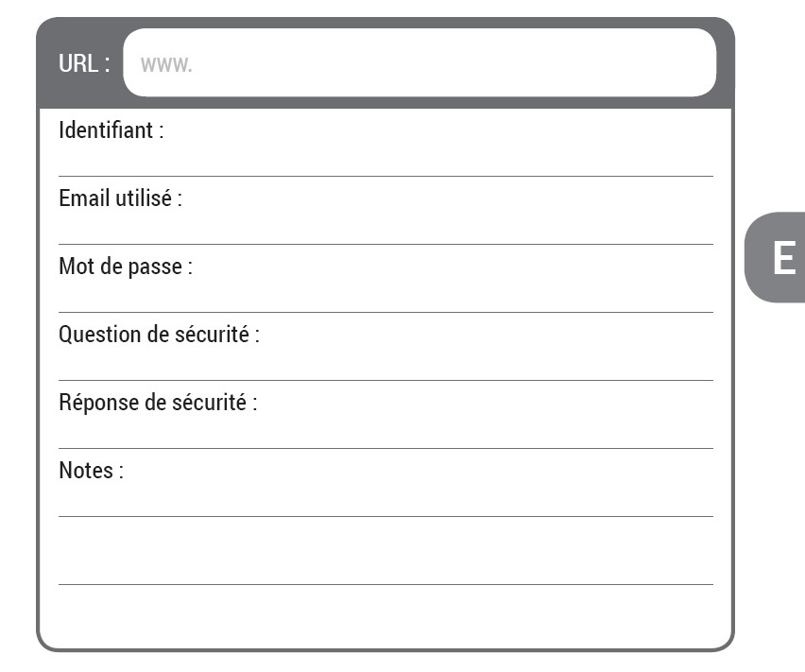Click the www. placeholder text
805x672 pixels.
166,64
